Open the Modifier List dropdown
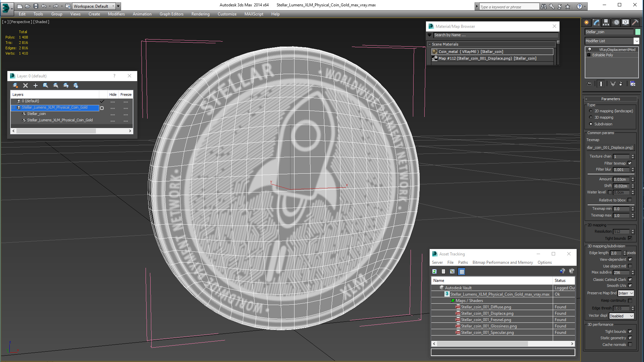The height and width of the screenshot is (362, 644). tap(636, 41)
